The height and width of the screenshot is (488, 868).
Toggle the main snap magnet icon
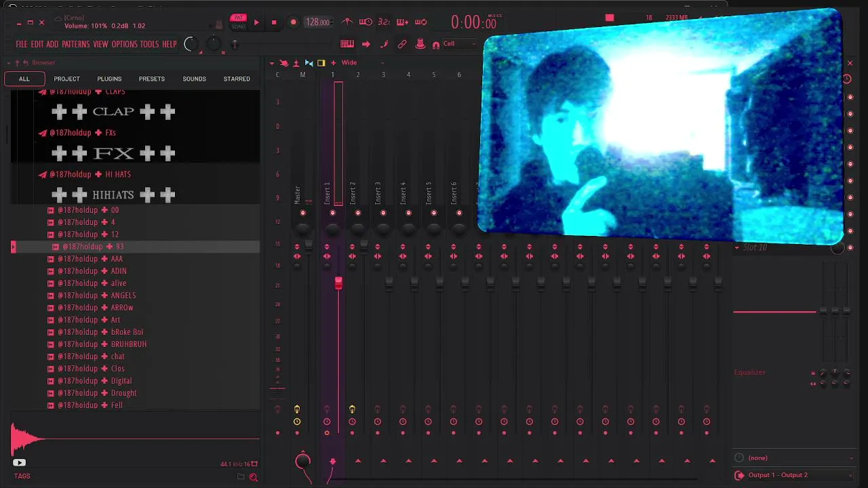(435, 45)
